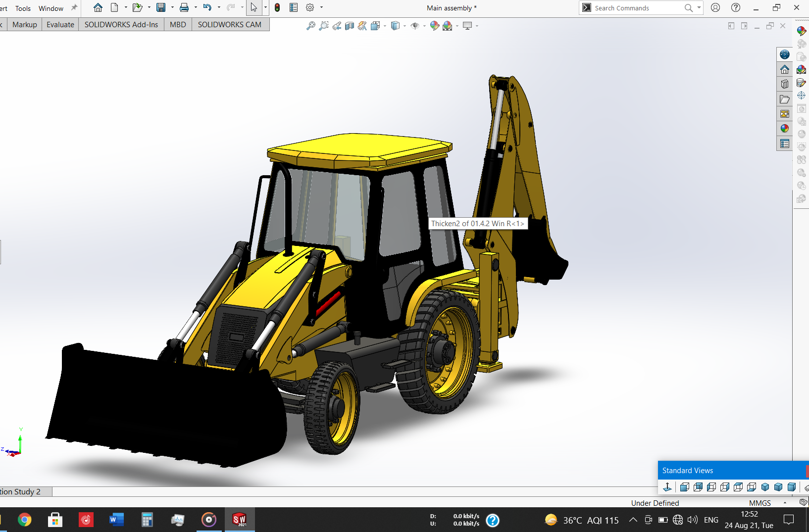
Task: Expand the Undo dropdown arrow
Action: click(x=219, y=7)
